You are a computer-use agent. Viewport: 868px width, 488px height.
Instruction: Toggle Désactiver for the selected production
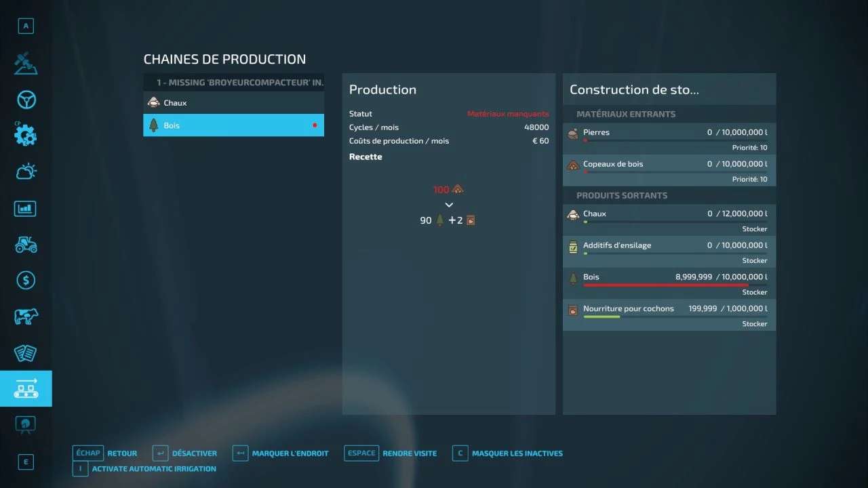[185, 453]
